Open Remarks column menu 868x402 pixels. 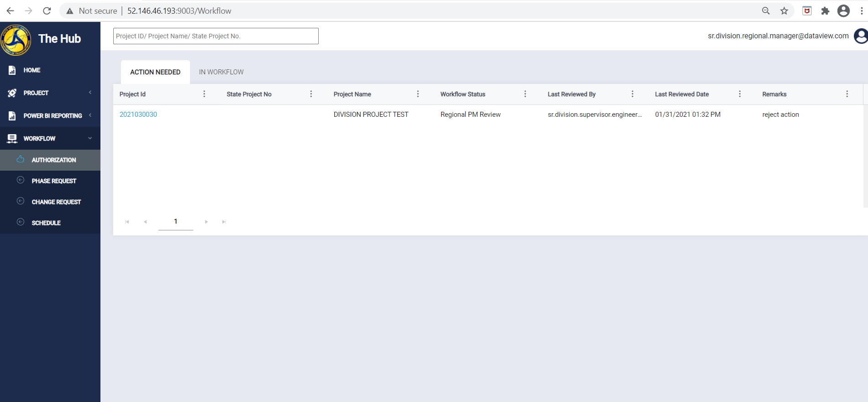click(x=847, y=94)
